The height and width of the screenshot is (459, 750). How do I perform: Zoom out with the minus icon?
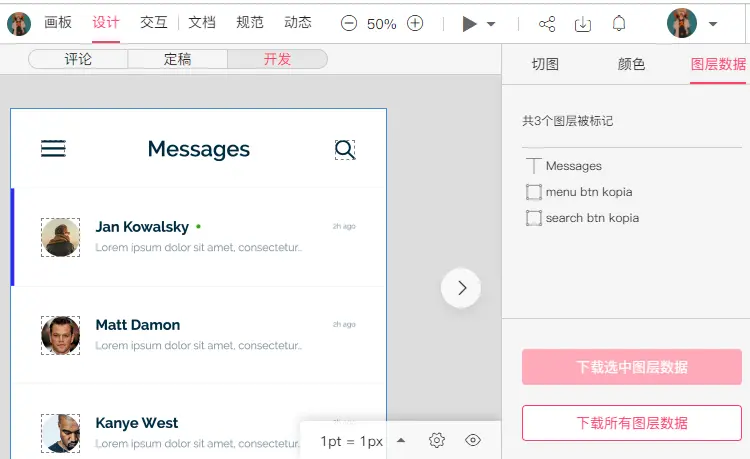point(349,23)
